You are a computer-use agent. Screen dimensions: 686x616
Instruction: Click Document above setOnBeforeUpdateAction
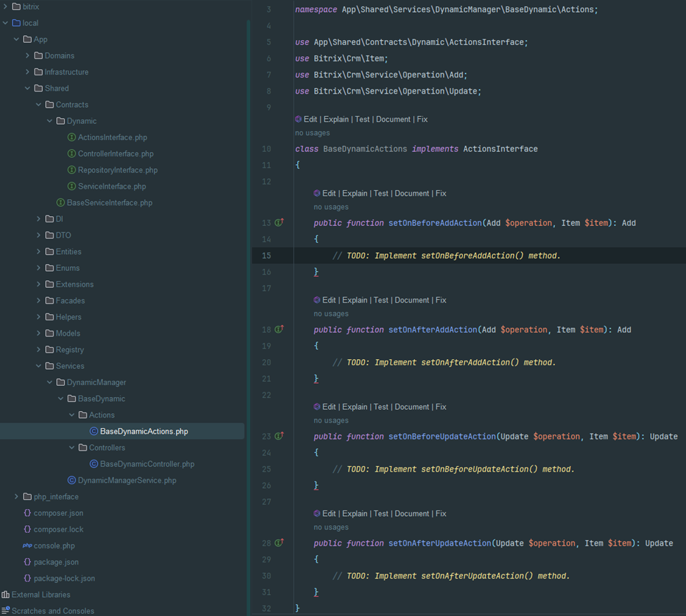[x=412, y=407]
